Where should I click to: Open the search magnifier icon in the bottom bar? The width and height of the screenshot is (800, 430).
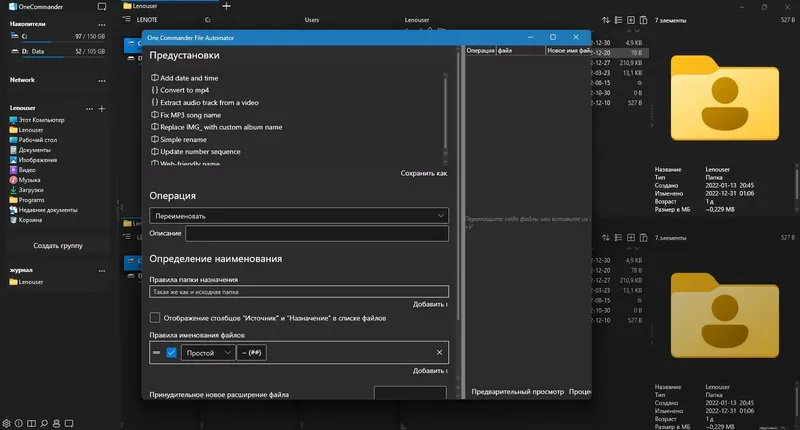(x=44, y=423)
